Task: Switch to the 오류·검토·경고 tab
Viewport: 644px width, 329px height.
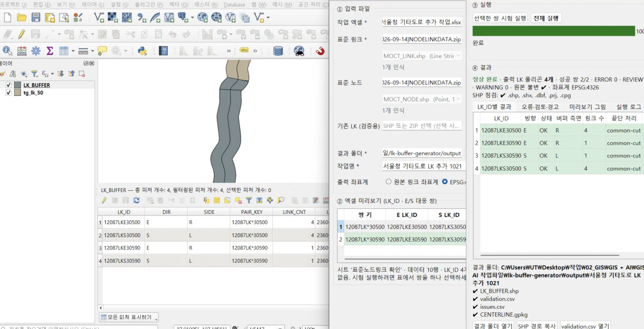Action: pos(540,107)
